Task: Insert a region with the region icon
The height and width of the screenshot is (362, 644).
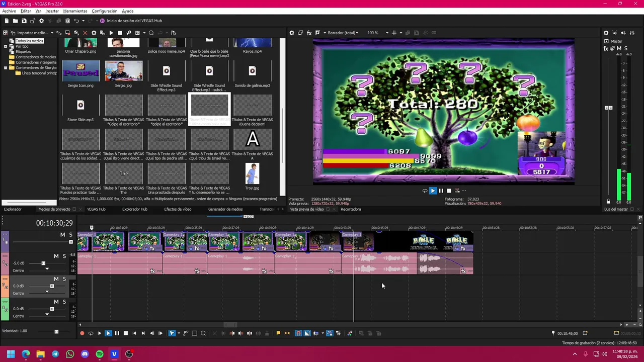Action: (x=287, y=333)
